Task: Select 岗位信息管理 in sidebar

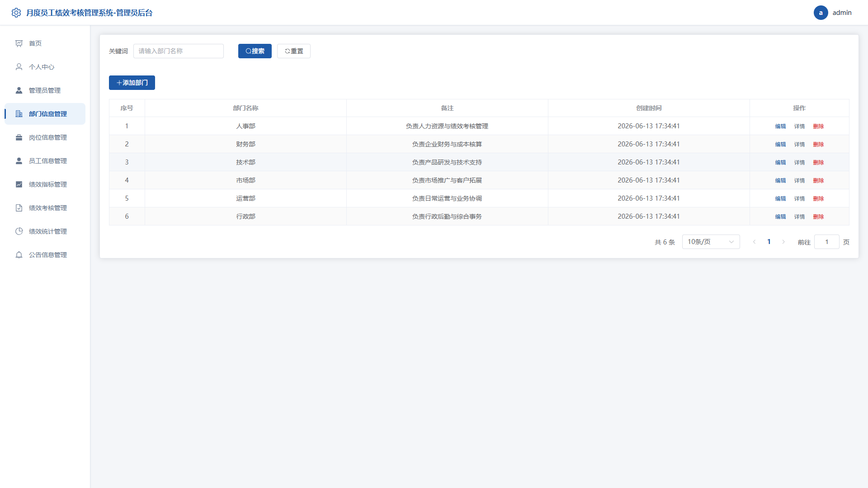Action: click(45, 137)
